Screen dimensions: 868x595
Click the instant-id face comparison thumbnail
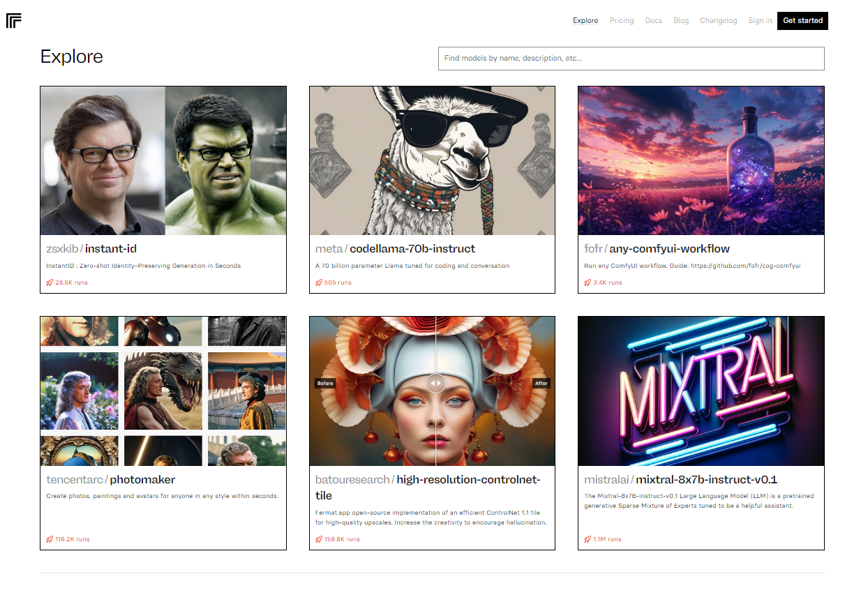pos(163,160)
